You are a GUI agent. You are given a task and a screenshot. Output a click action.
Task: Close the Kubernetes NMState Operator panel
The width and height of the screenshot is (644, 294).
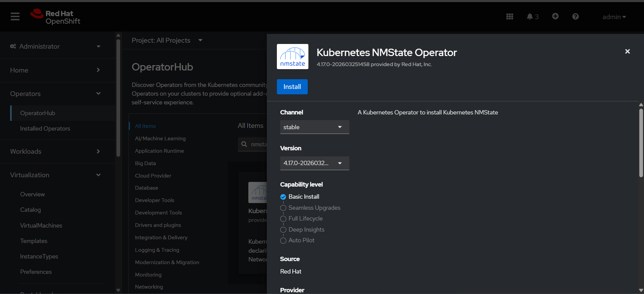pyautogui.click(x=627, y=51)
